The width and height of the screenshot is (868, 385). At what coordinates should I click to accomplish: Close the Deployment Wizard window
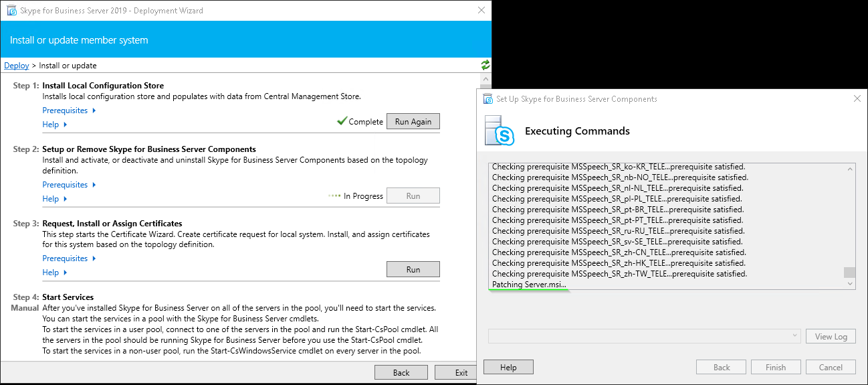click(x=481, y=11)
